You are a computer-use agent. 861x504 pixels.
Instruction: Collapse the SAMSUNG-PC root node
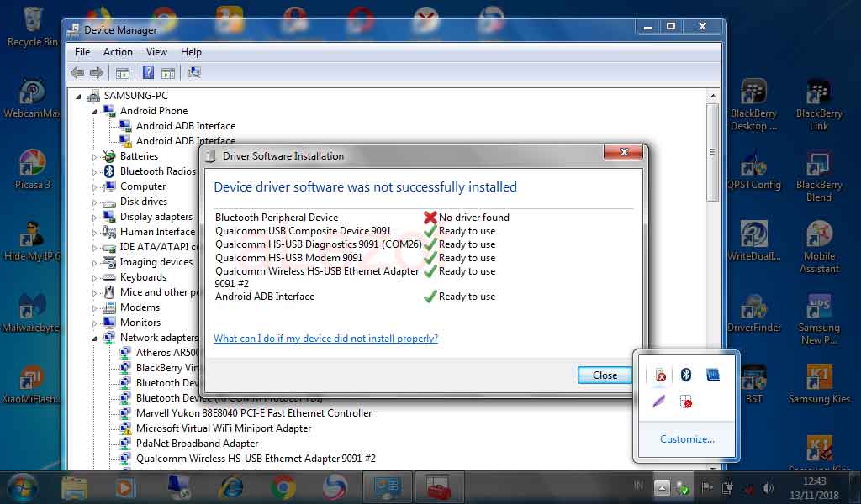78,97
